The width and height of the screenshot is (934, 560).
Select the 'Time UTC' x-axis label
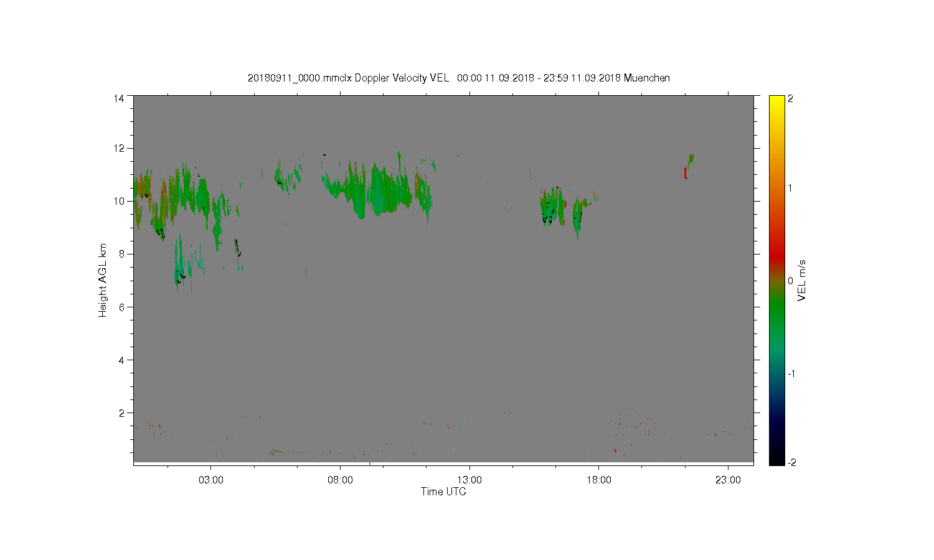point(443,492)
